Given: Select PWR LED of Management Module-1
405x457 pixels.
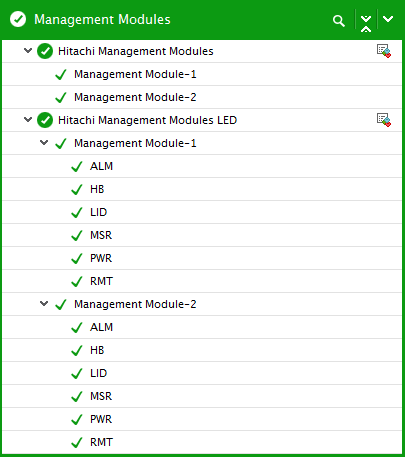Looking at the screenshot, I should click(202, 258).
